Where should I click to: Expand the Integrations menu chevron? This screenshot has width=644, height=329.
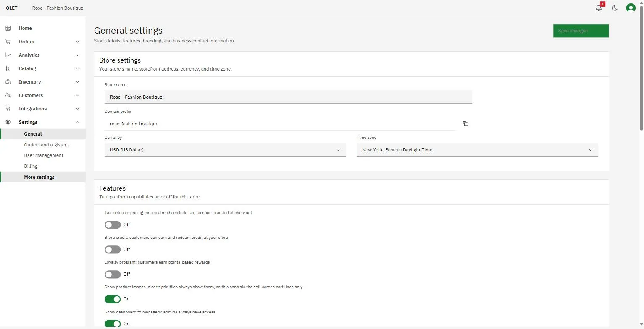[x=77, y=109]
